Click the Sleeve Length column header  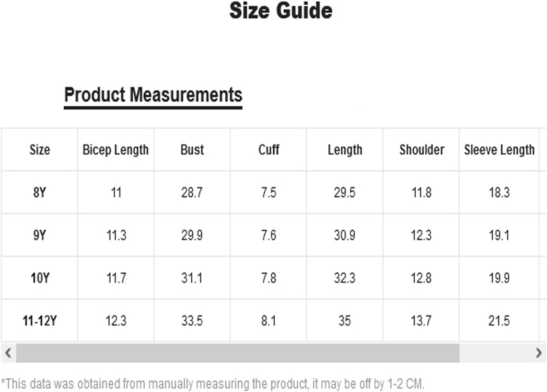point(499,150)
